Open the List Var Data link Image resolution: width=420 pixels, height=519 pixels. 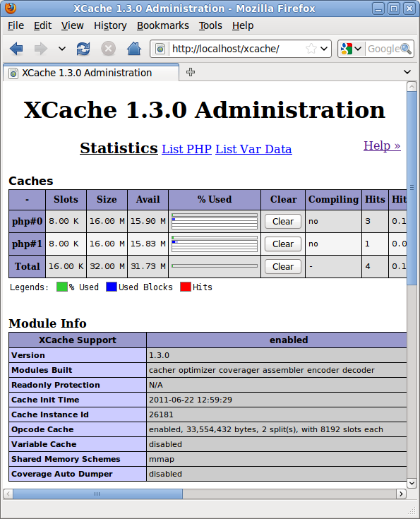[253, 149]
